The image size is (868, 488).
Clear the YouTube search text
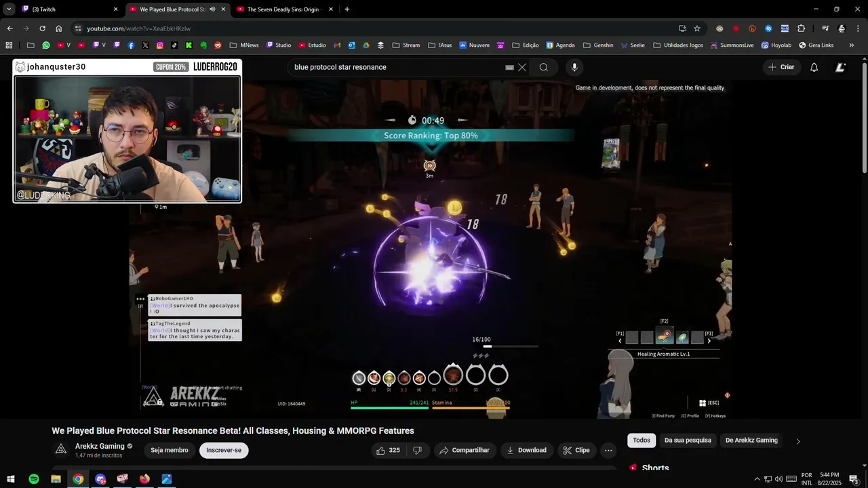(522, 67)
